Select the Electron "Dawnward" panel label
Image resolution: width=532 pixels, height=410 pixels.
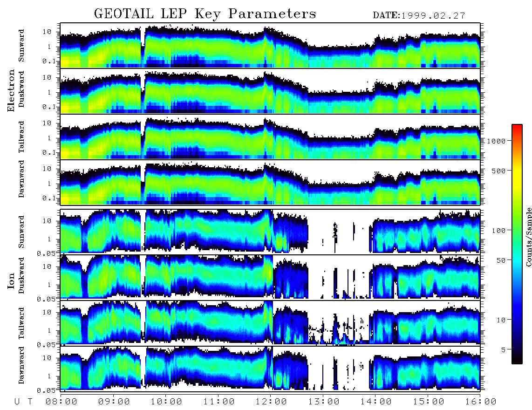[21, 179]
